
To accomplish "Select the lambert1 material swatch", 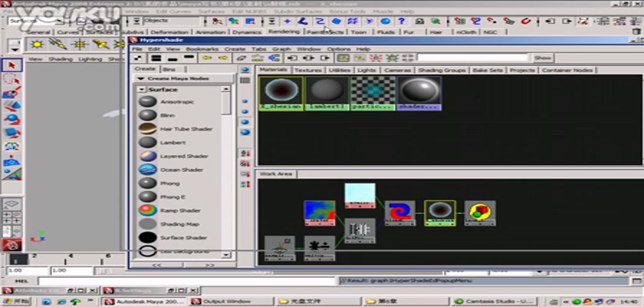I will 327,94.
